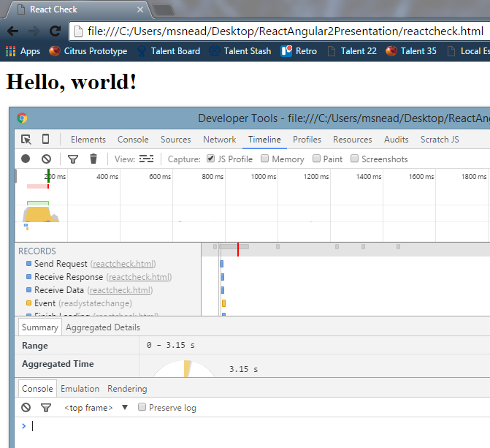
Task: Open reactcheck.html link in Receive Response row
Action: click(139, 277)
